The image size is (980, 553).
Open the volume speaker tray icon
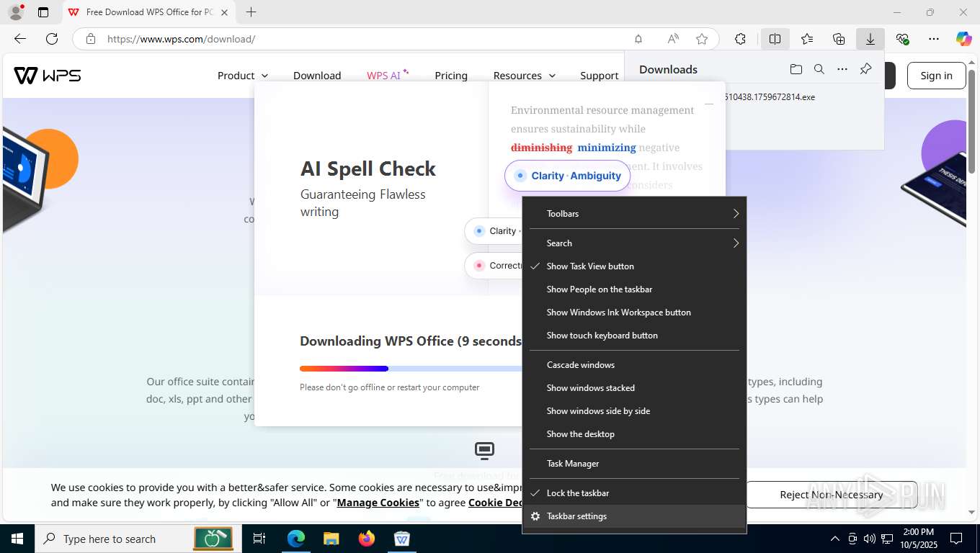click(870, 539)
